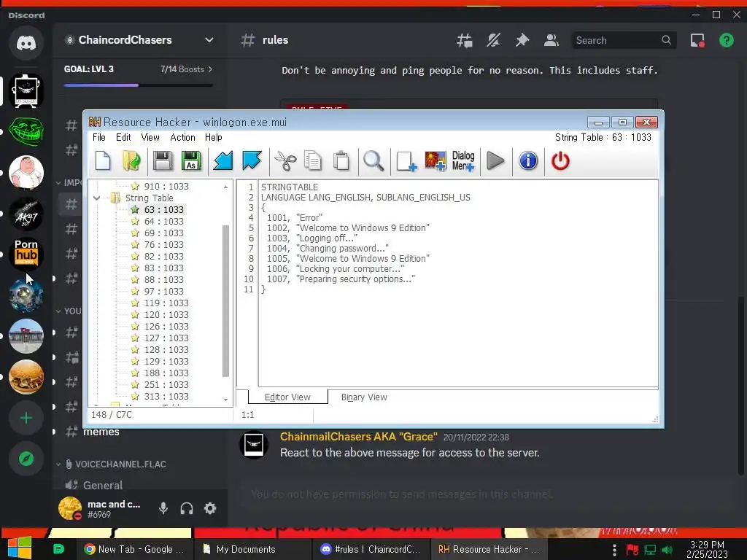
Task: Select tree entry 910 : 1033
Action: (166, 186)
